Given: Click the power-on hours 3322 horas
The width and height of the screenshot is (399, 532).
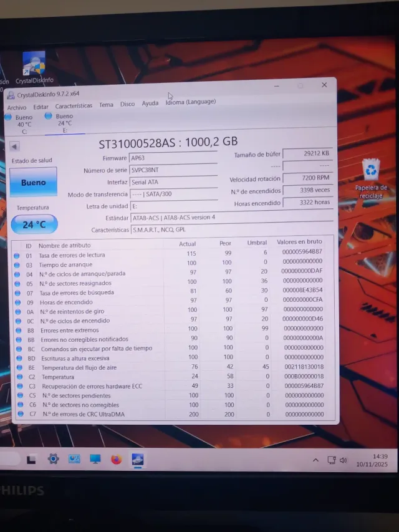Looking at the screenshot, I should tap(308, 202).
